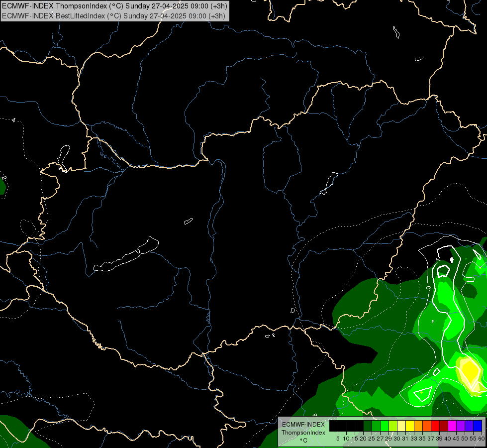Pick the magenta 40–45 legend swatch

pyautogui.click(x=452, y=426)
